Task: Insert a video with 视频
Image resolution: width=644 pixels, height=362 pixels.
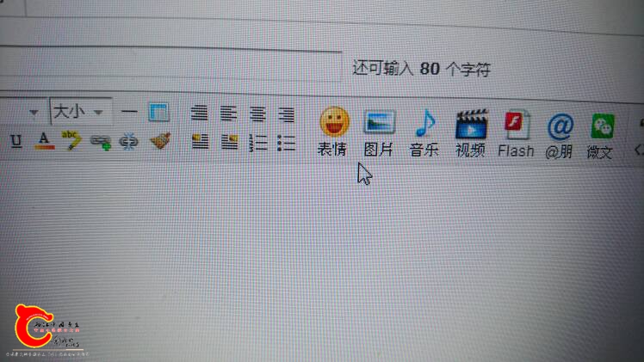Action: pyautogui.click(x=471, y=133)
